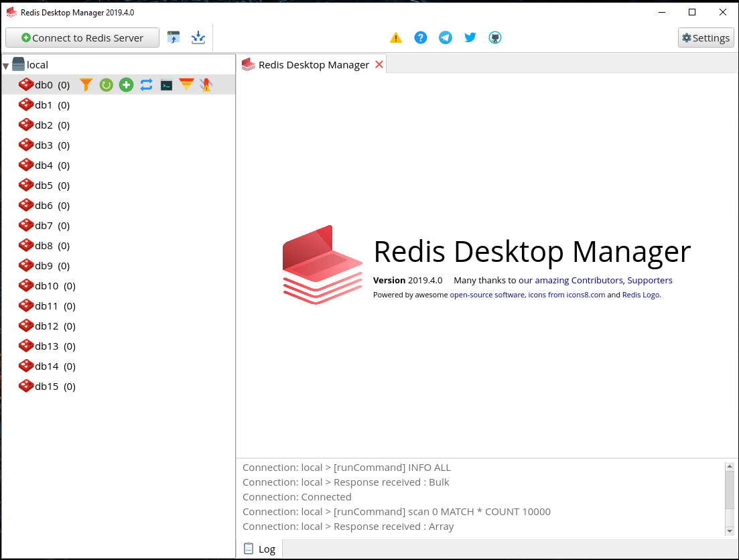Click the flush db0 warning icon
739x560 pixels.
[206, 85]
